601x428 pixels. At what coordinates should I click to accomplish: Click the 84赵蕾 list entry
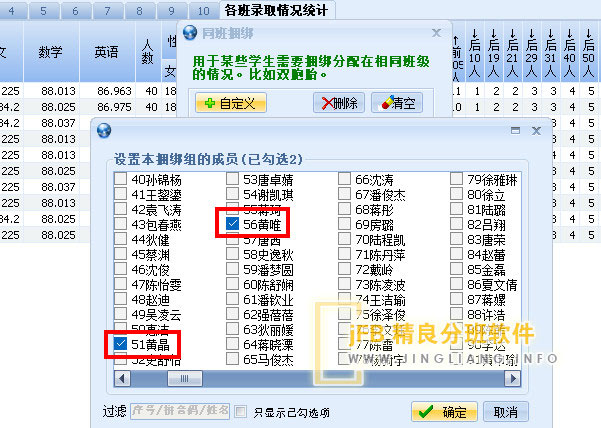click(x=486, y=255)
